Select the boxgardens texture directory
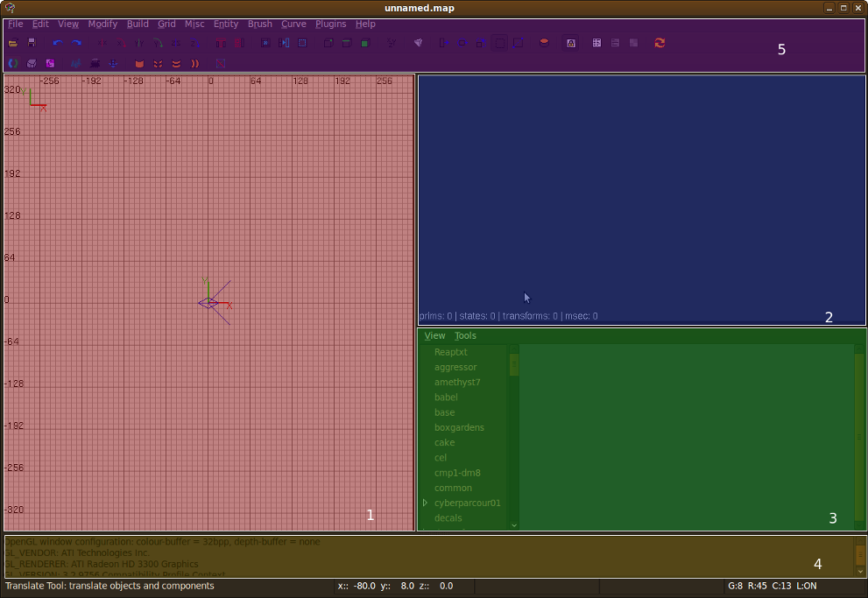868x598 pixels. (459, 428)
